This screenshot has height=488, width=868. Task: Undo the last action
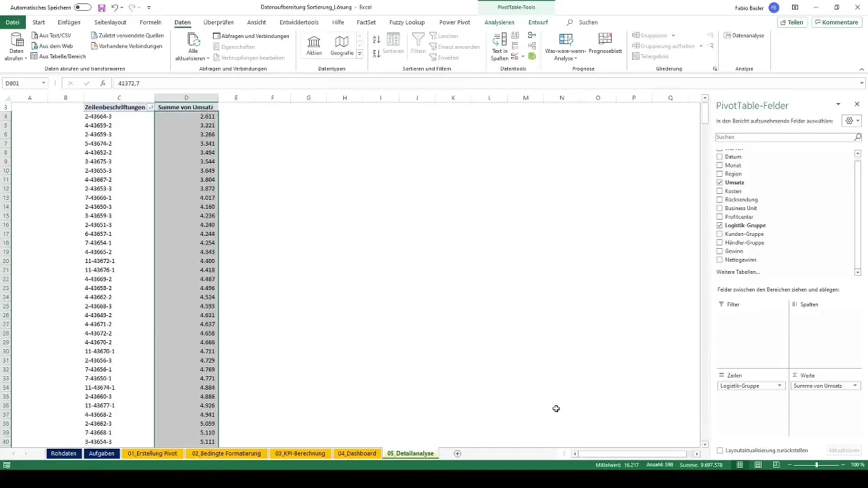[x=115, y=7]
